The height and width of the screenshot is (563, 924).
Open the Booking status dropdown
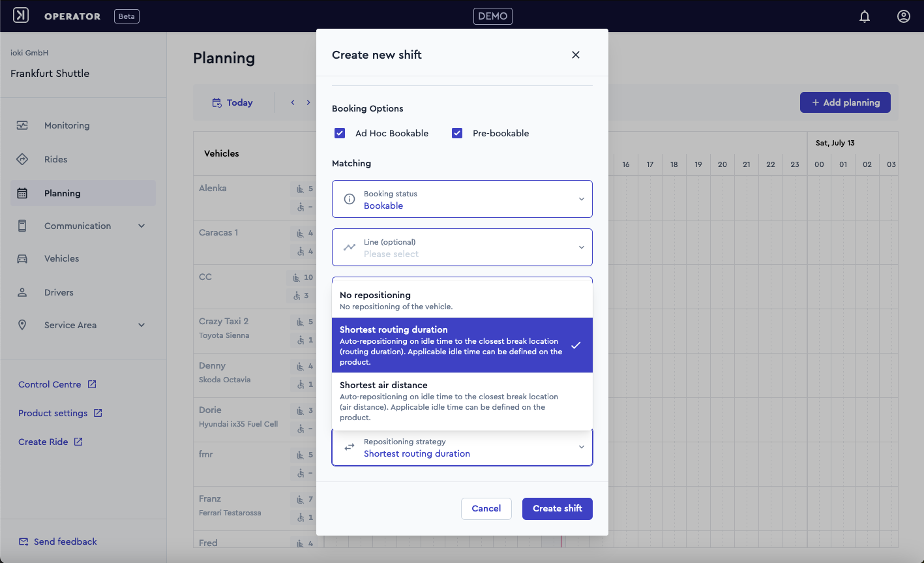[x=462, y=199]
